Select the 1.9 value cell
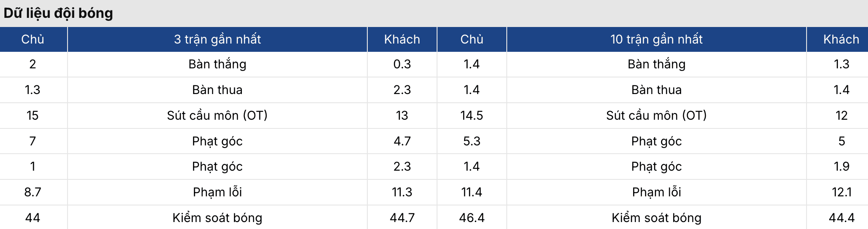 click(841, 166)
